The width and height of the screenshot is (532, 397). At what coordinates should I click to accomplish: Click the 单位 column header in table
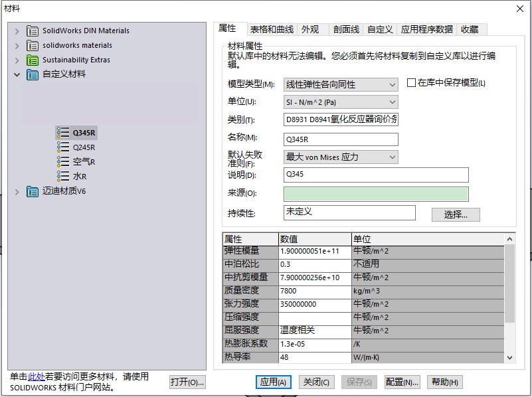(428, 240)
